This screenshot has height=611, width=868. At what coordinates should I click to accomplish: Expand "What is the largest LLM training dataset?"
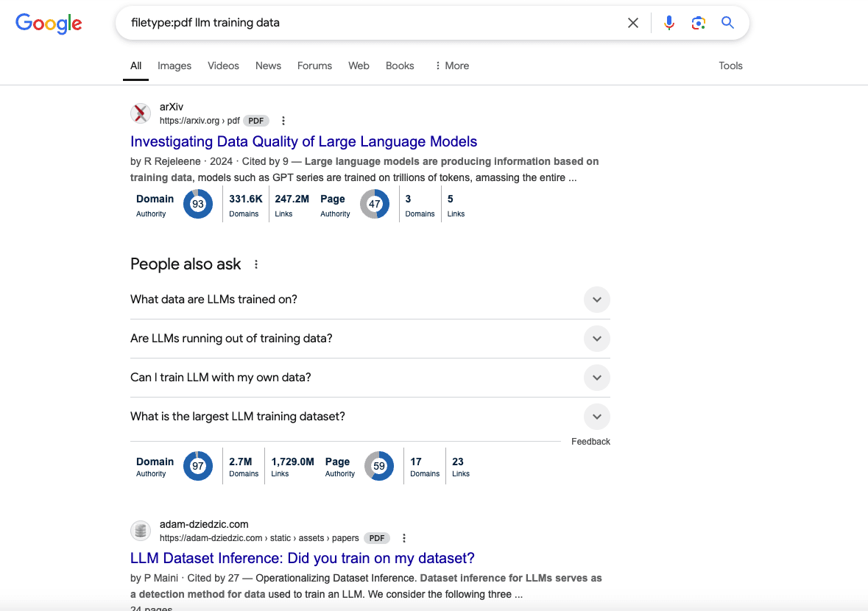[596, 417]
